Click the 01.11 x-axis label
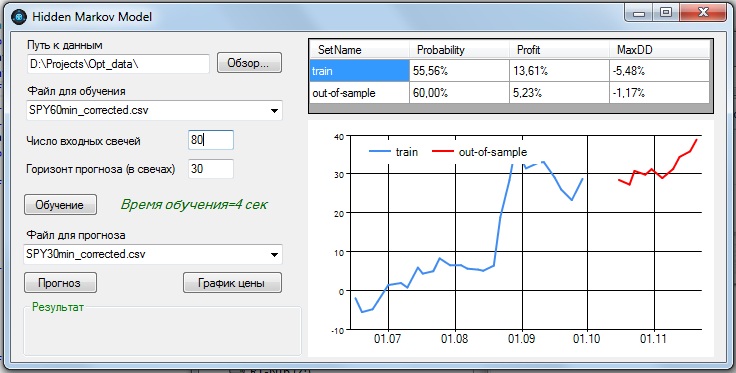The image size is (736, 373). (x=653, y=338)
